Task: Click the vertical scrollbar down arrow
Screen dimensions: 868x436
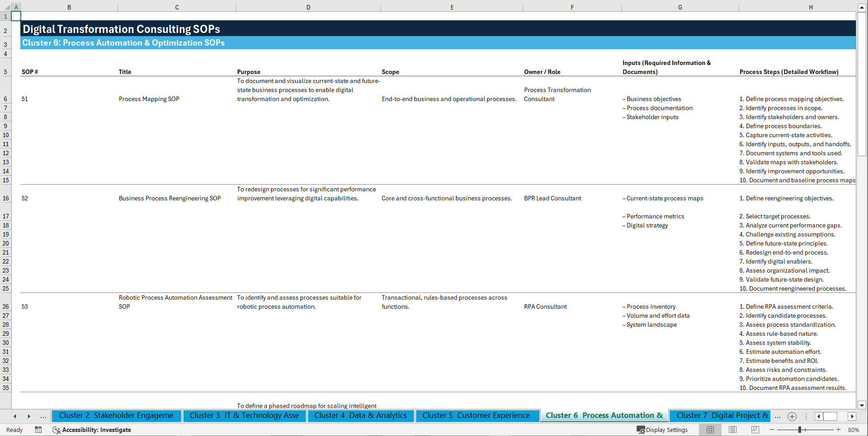Action: click(x=863, y=405)
